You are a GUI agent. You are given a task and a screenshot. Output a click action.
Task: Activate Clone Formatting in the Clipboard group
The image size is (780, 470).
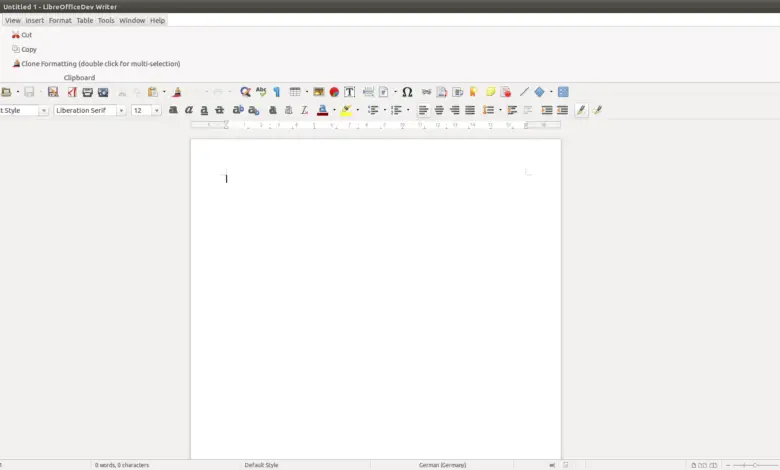tap(96, 64)
